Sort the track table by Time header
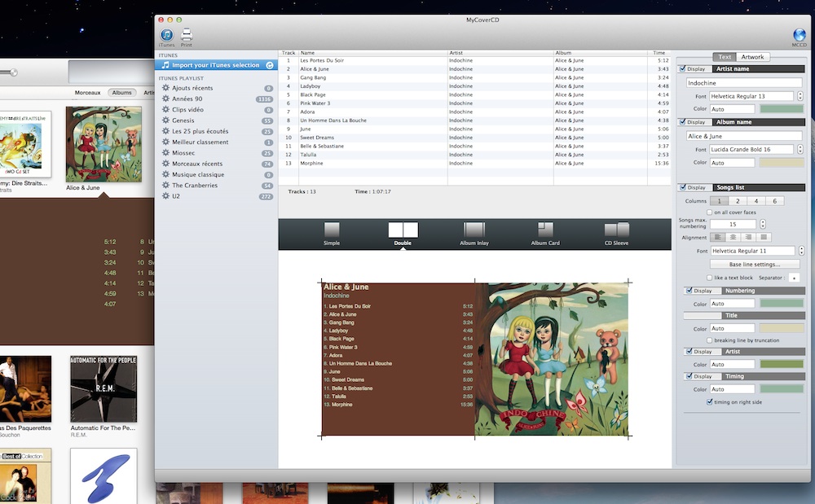 (659, 53)
